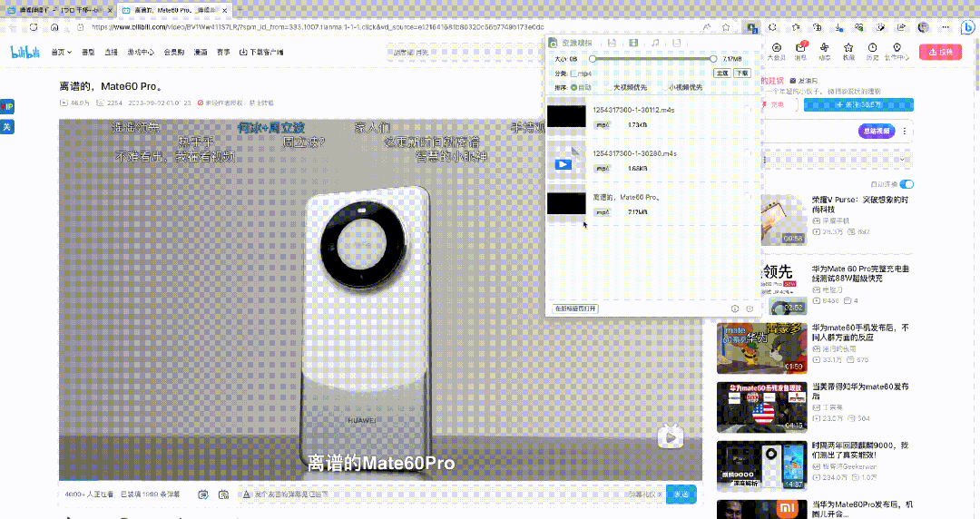Viewport: 980px width, 519px height.
Task: Click 下载客户端 link in navigation
Action: coord(261,53)
